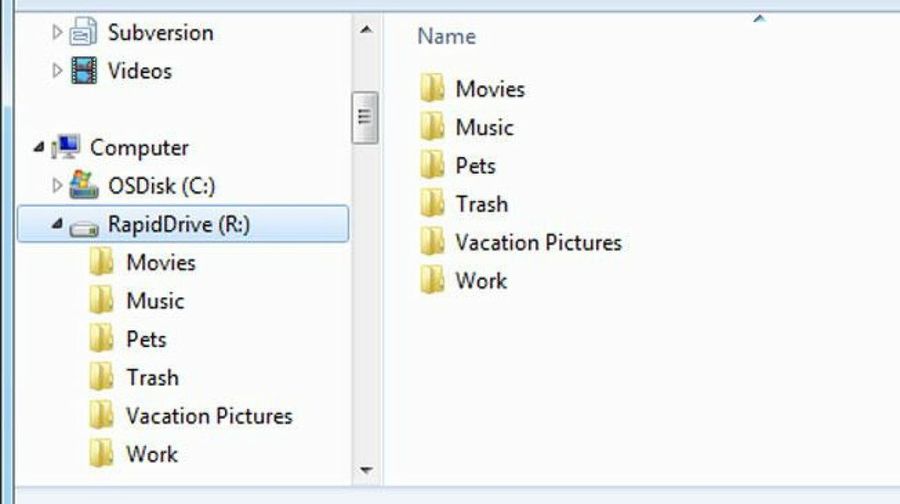Sort files by the Name column header
This screenshot has height=504, width=900.
tap(446, 36)
